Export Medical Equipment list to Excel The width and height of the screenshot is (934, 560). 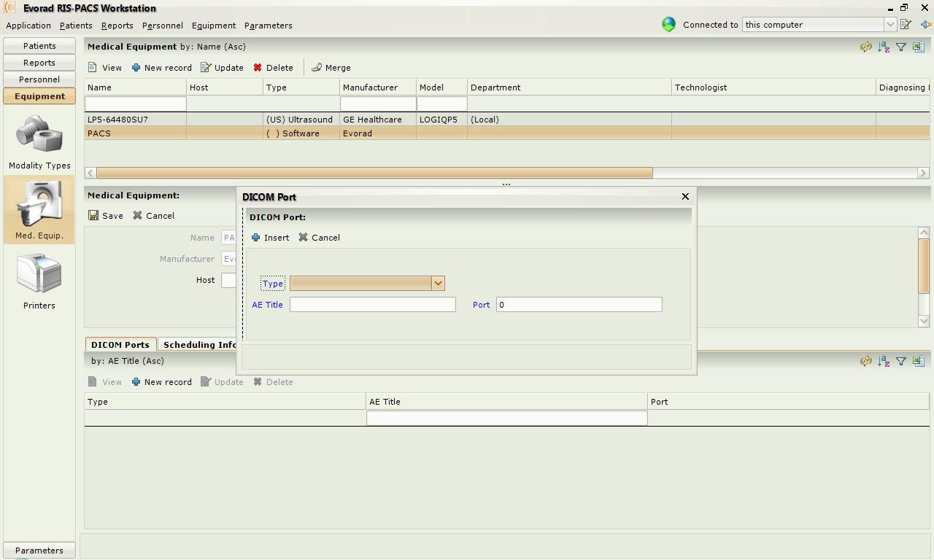(918, 47)
